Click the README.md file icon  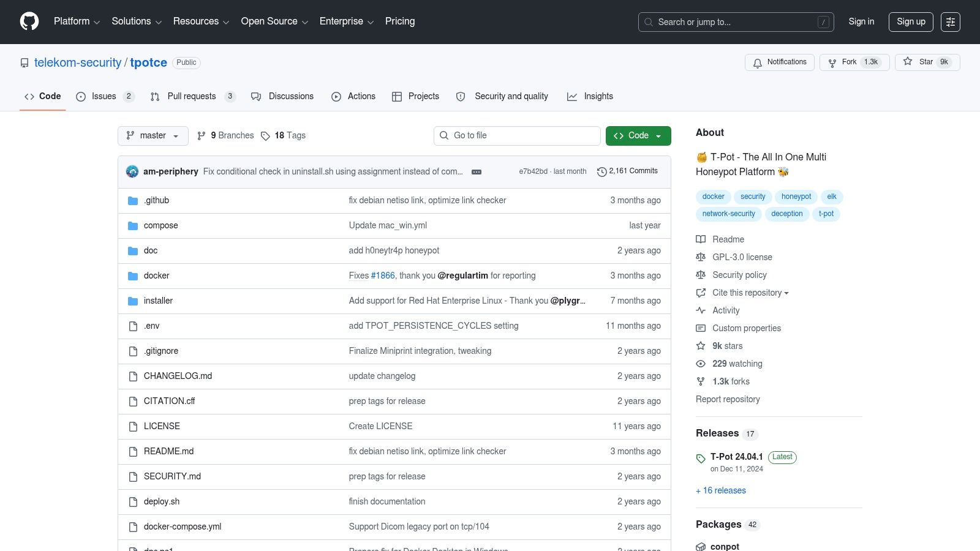click(133, 451)
